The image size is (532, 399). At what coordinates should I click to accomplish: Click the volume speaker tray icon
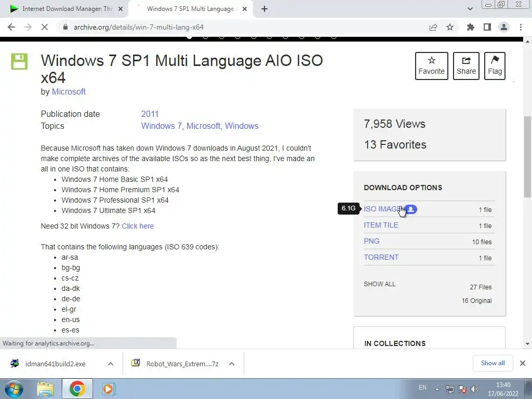[x=475, y=390]
